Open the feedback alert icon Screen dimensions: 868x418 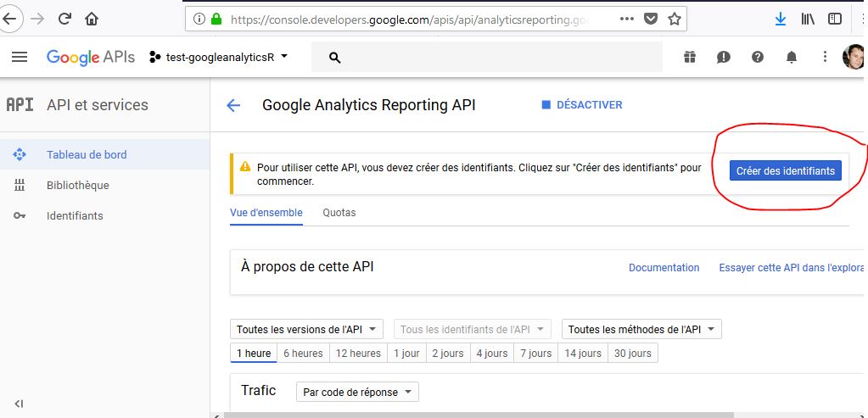pos(724,57)
